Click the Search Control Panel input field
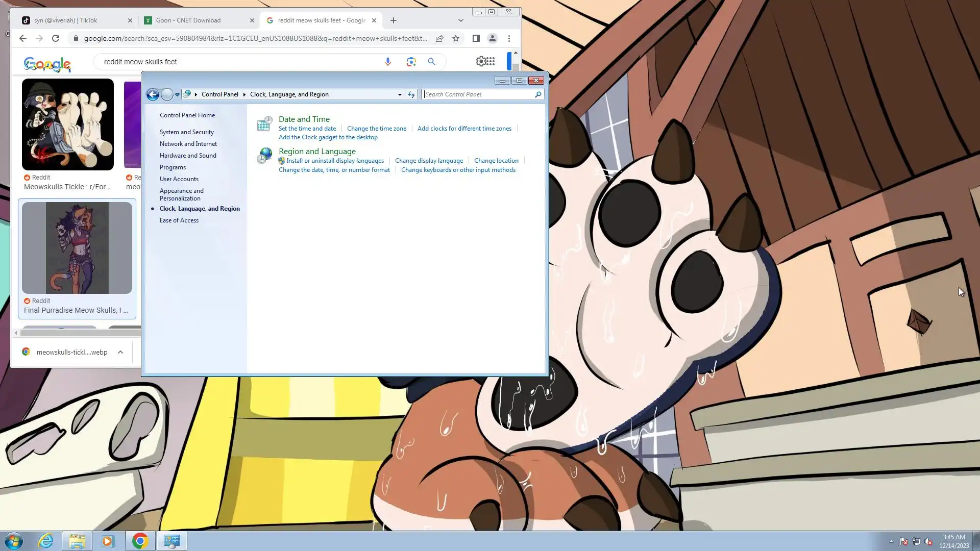Screen dimensions: 980x551 [478, 94]
